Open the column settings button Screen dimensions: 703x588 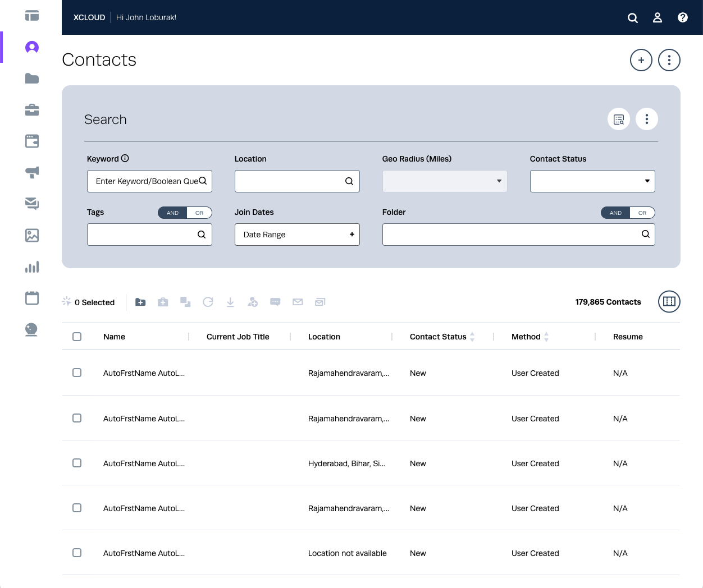pyautogui.click(x=669, y=302)
